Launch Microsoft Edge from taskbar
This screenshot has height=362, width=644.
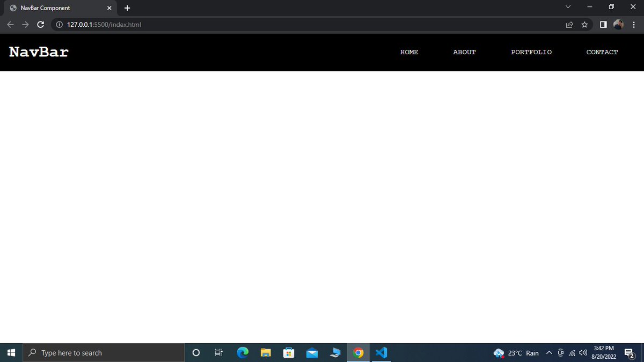(x=243, y=353)
